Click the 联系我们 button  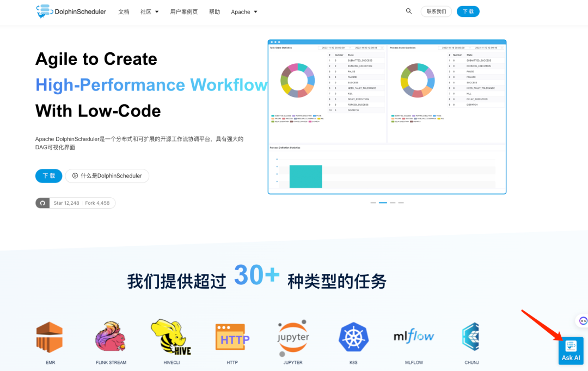click(436, 11)
